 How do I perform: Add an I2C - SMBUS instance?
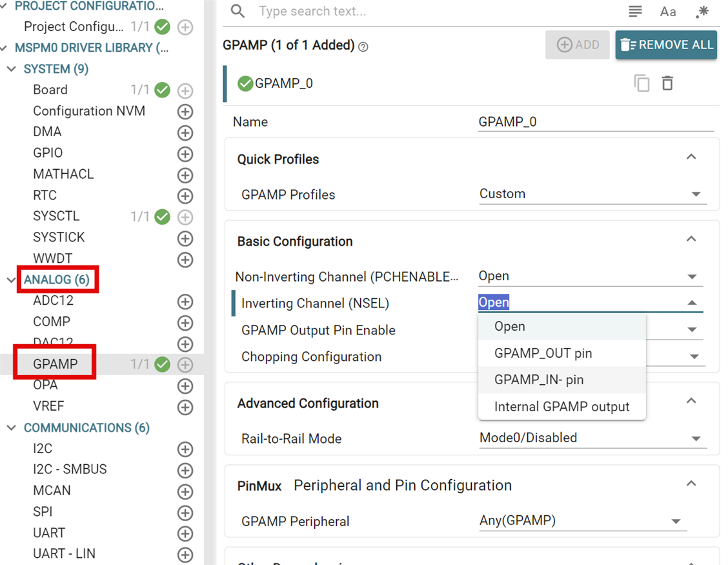click(185, 470)
